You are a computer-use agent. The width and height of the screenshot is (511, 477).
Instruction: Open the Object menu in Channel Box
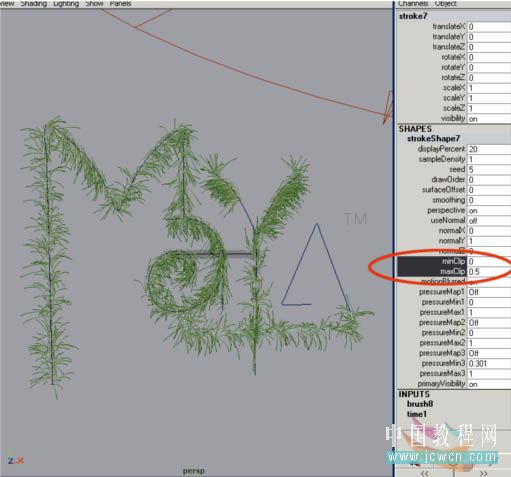[446, 4]
